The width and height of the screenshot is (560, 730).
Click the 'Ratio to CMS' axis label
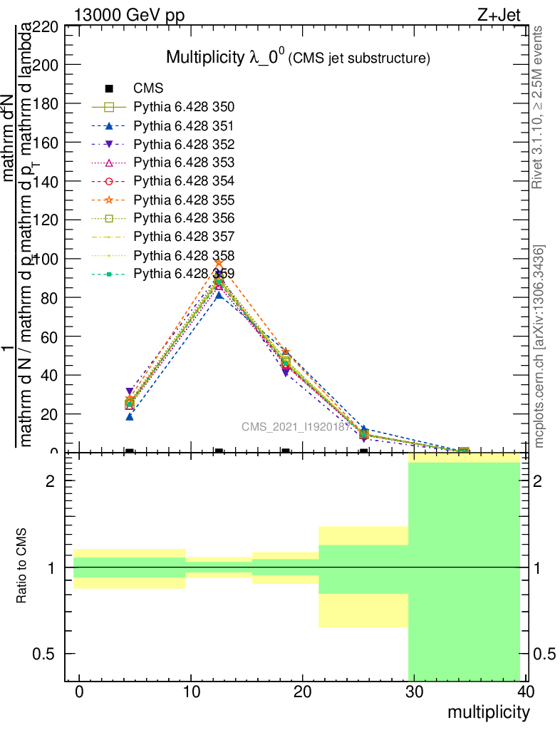(x=21, y=565)
